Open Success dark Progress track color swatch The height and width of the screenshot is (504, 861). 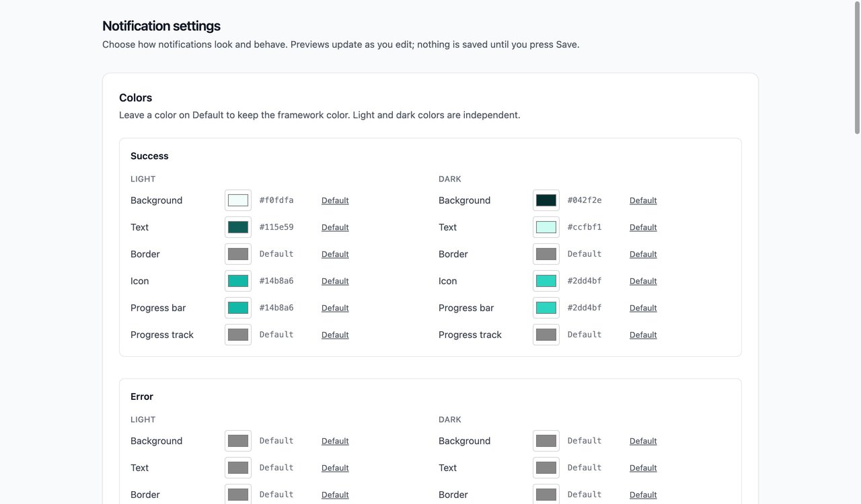[x=546, y=335]
